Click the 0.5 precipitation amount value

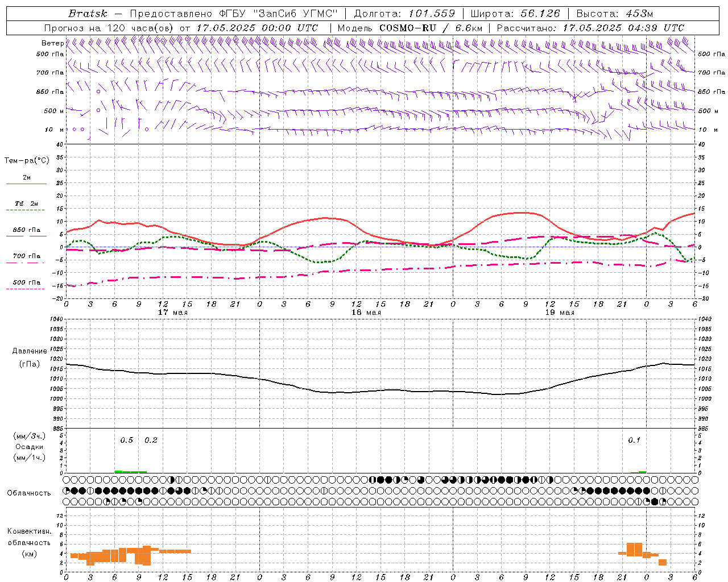pyautogui.click(x=127, y=440)
